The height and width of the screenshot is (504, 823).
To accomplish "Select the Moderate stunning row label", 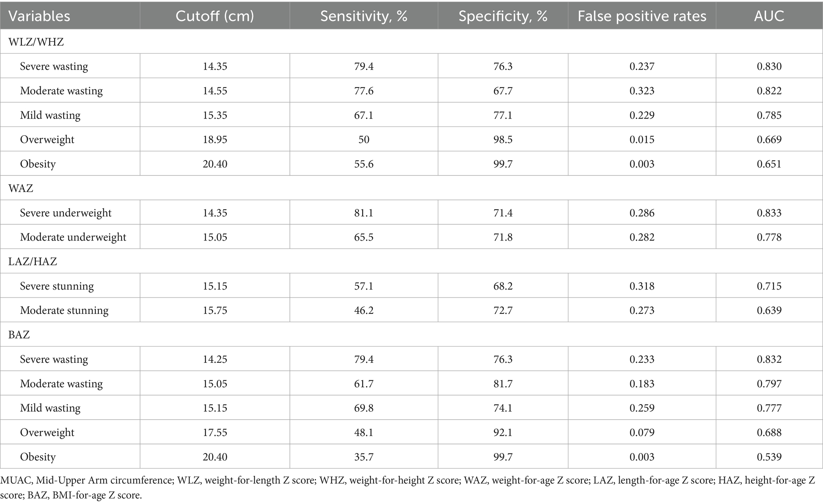I will (x=64, y=310).
